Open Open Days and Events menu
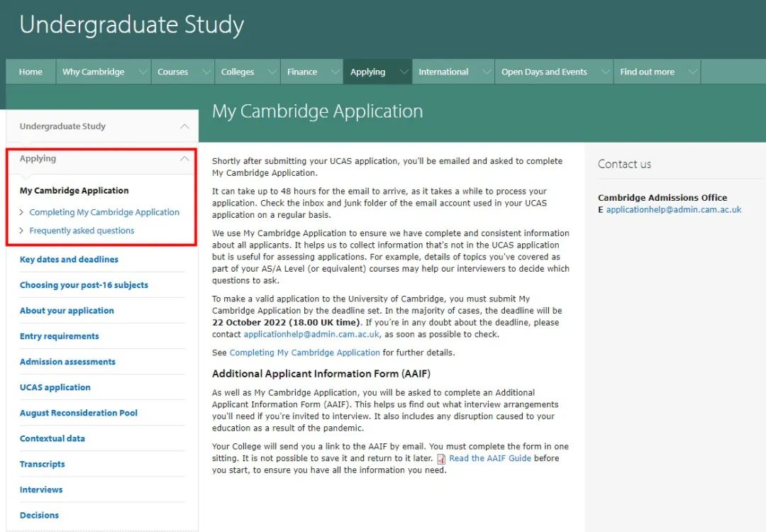Viewport: 766px width, 532px height. [544, 72]
